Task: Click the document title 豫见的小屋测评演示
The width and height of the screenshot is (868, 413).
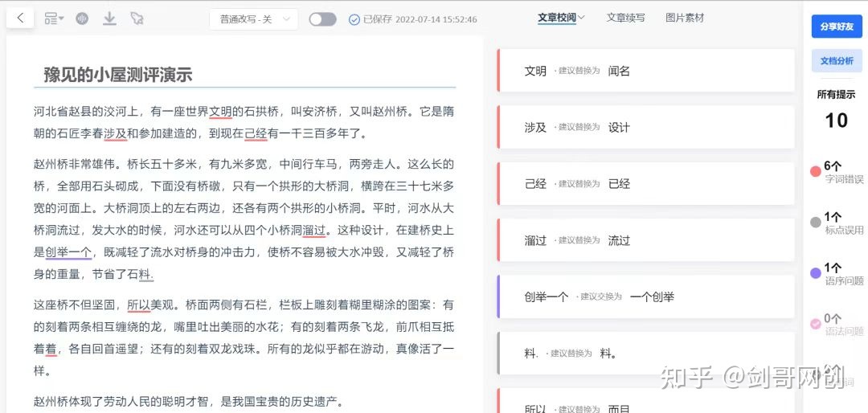Action: coord(118,75)
